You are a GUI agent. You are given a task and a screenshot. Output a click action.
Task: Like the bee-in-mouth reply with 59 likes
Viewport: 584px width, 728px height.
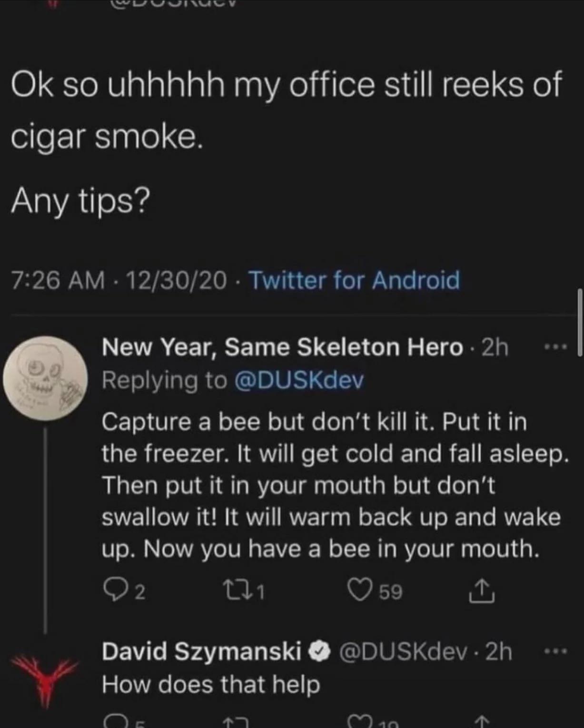coord(359,591)
